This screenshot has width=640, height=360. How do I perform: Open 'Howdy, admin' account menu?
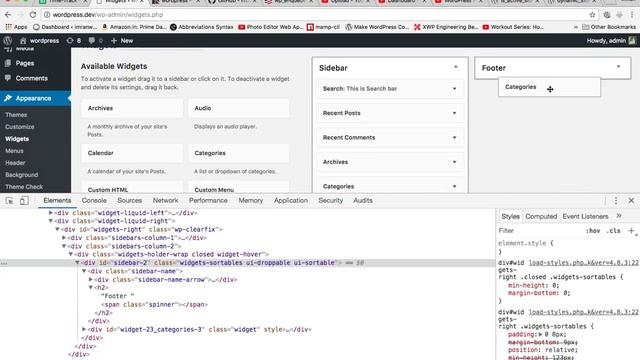[611, 40]
